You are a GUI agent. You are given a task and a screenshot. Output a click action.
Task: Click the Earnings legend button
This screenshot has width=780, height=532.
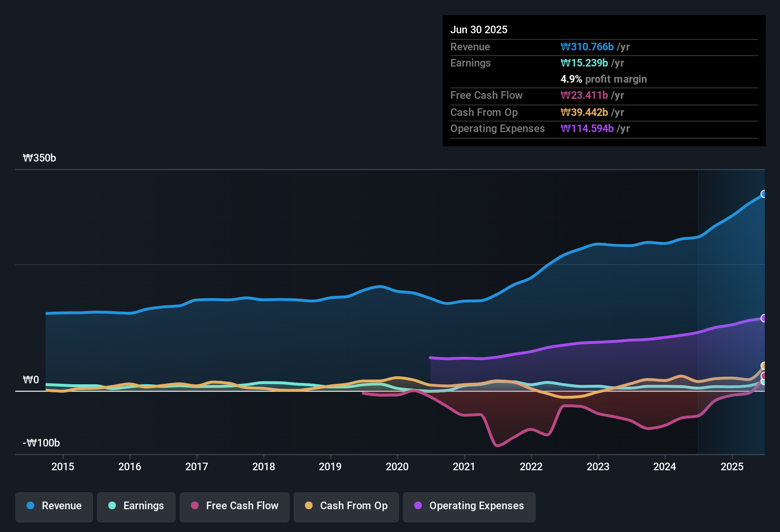click(x=136, y=507)
